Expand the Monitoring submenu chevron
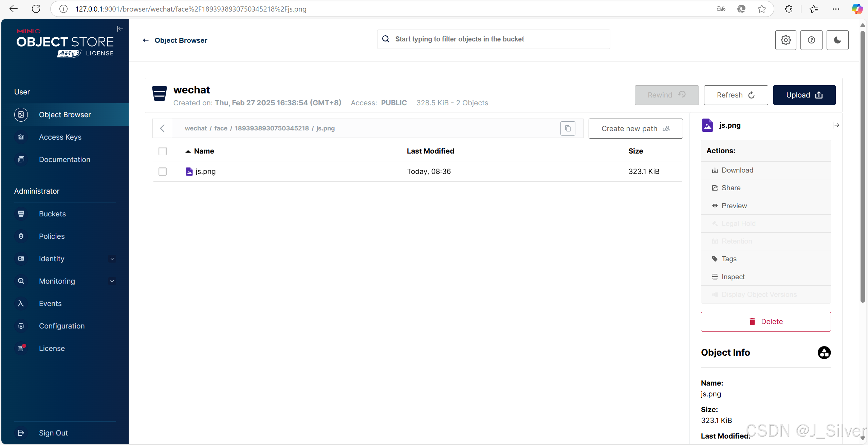Screen dimensions: 868x445 pyautogui.click(x=112, y=281)
